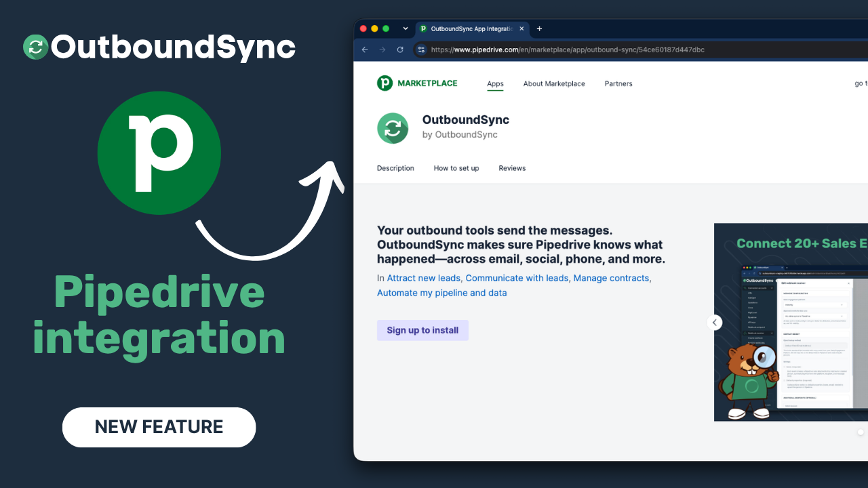Open 'Communicate with leads' category link

coord(517,278)
